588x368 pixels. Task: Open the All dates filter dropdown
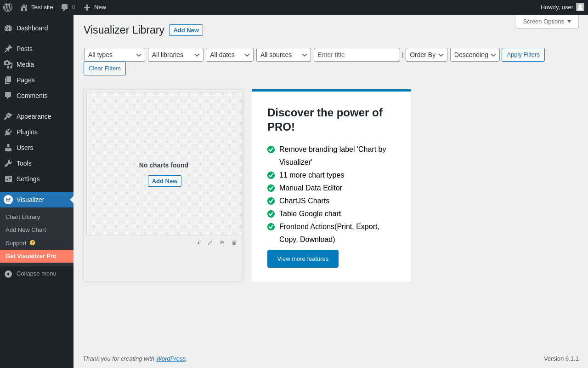(x=230, y=55)
